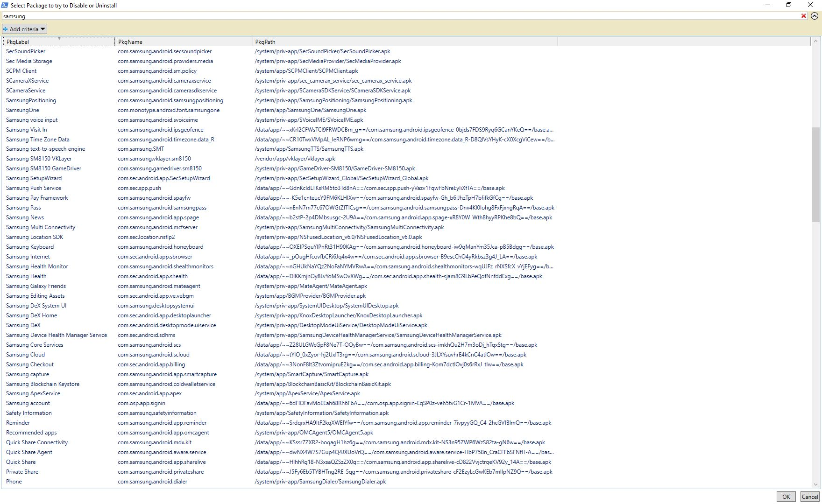The image size is (822, 504).
Task: Sort by the PkgLabel column header
Action: 59,42
